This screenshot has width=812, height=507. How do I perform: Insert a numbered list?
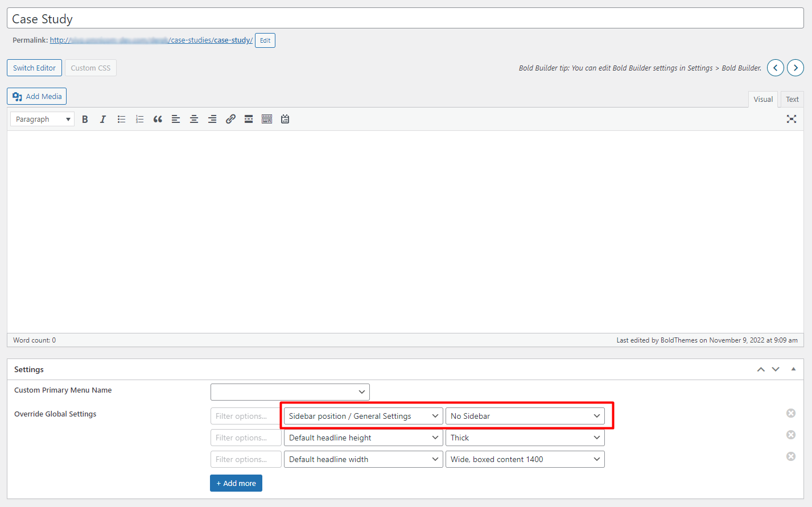click(139, 119)
